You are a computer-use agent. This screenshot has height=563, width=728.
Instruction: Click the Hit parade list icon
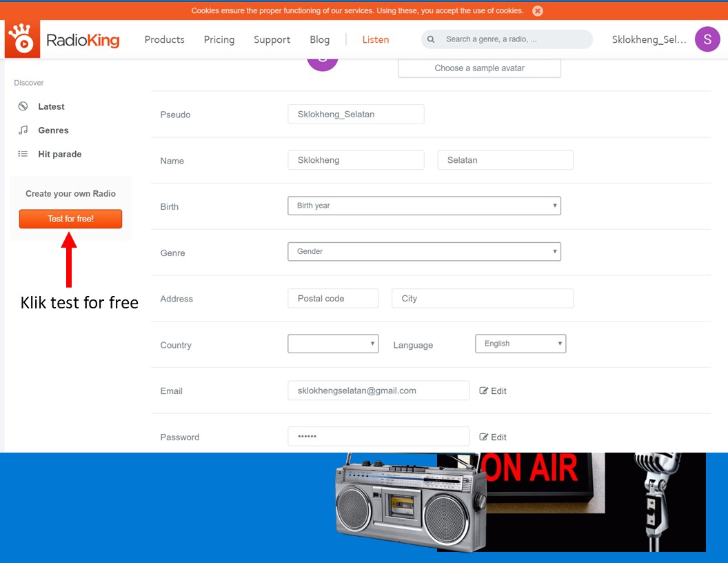[x=23, y=154]
